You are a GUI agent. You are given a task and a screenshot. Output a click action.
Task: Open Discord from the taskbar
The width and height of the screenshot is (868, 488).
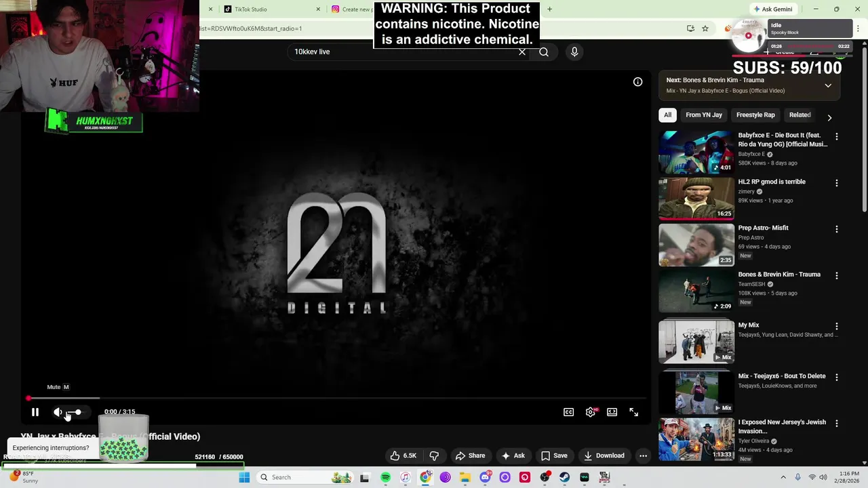point(485,477)
